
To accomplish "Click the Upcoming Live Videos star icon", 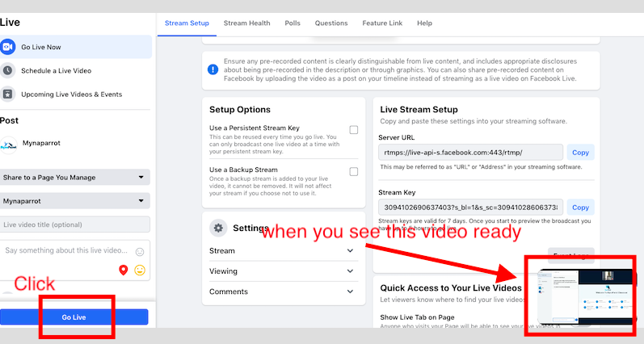I will (7, 94).
